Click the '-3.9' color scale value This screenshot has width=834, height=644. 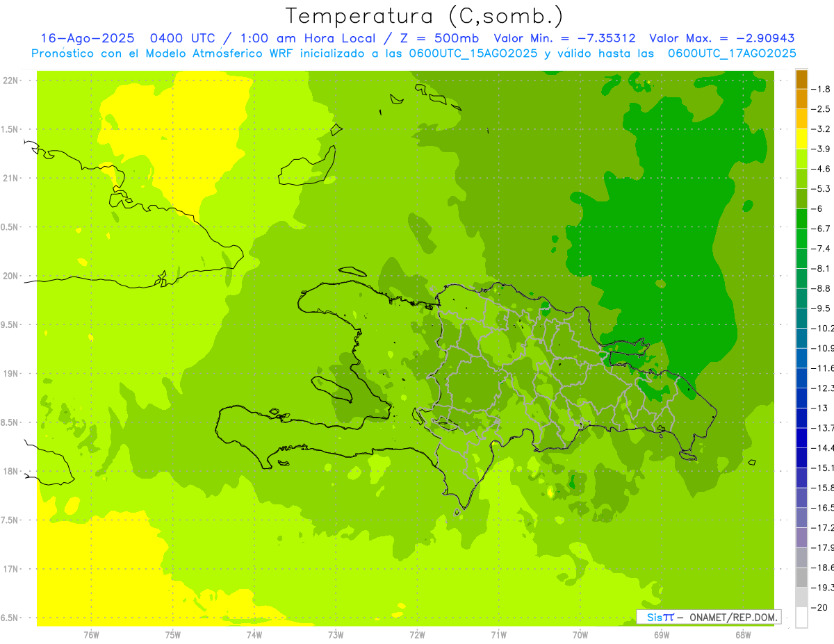pos(821,149)
